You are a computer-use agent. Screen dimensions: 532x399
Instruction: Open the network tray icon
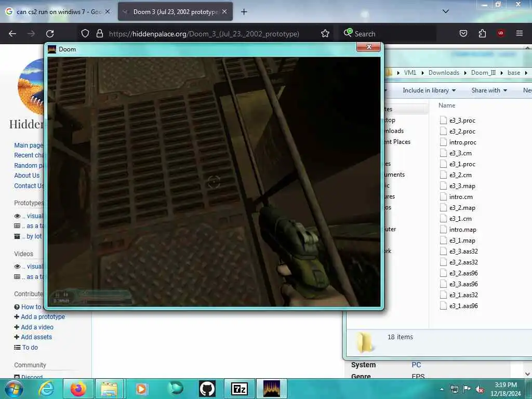tap(454, 389)
